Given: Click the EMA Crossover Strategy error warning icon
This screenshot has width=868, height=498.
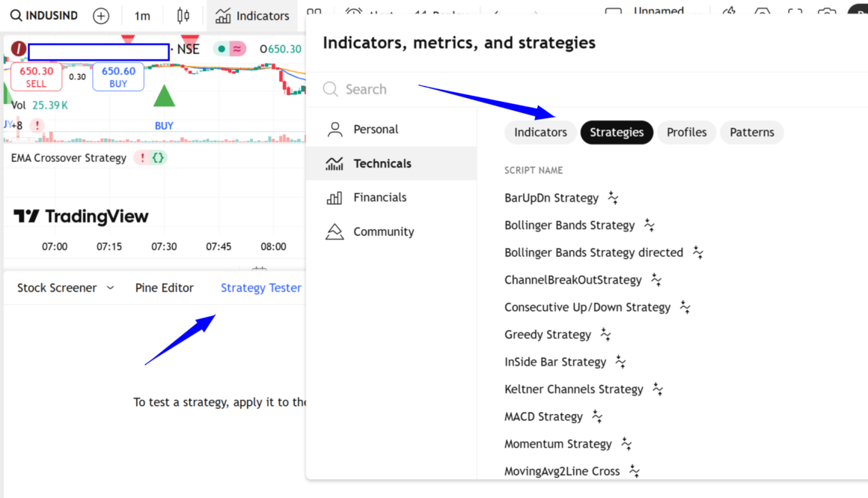Looking at the screenshot, I should pyautogui.click(x=141, y=158).
